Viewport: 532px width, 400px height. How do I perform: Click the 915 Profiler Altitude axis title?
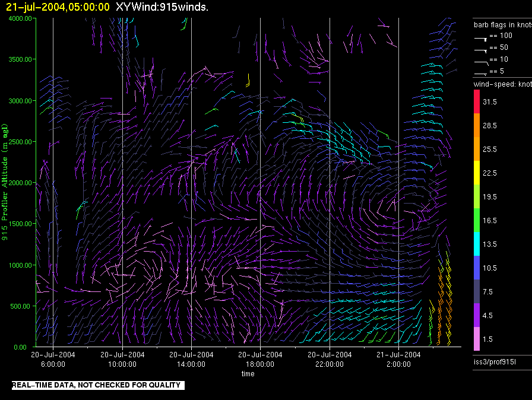[4, 182]
